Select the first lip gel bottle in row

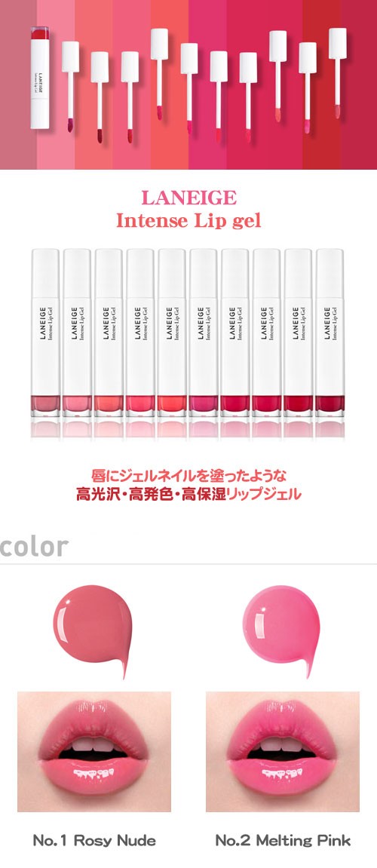click(45, 333)
